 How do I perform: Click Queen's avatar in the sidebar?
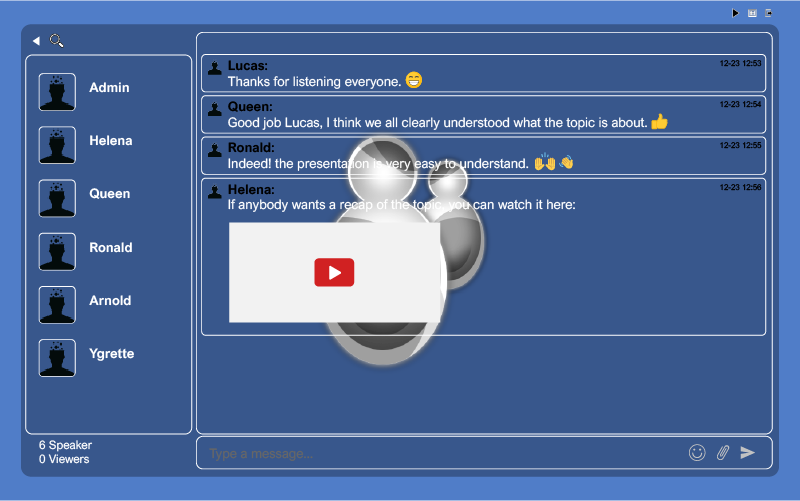[57, 198]
